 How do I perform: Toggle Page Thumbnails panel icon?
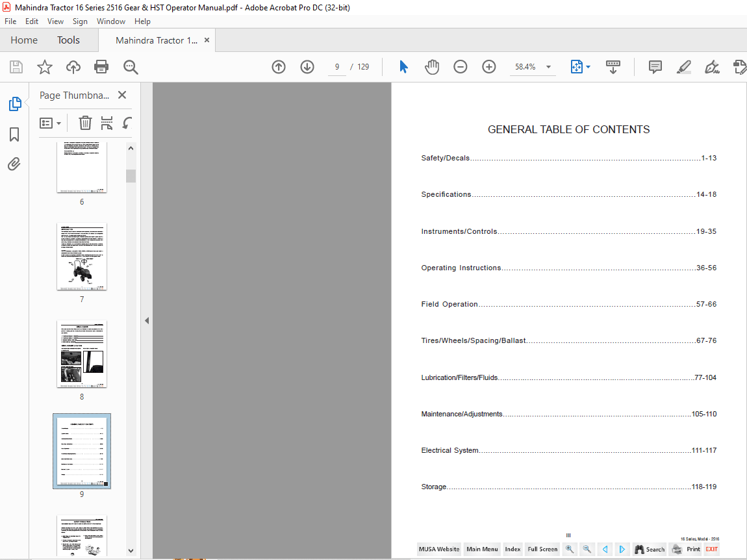(x=14, y=104)
